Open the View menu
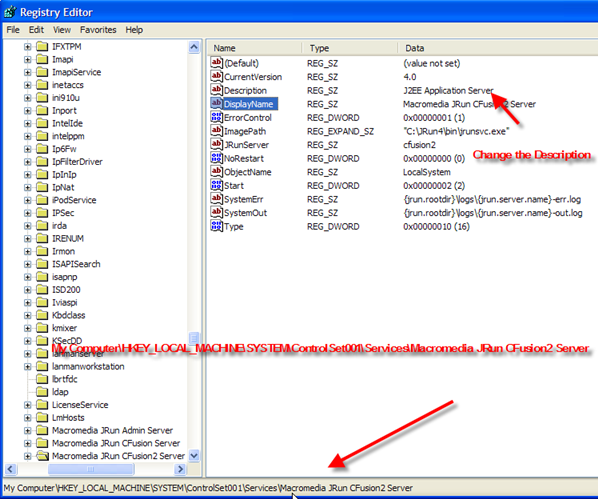The image size is (598, 499). 62,30
